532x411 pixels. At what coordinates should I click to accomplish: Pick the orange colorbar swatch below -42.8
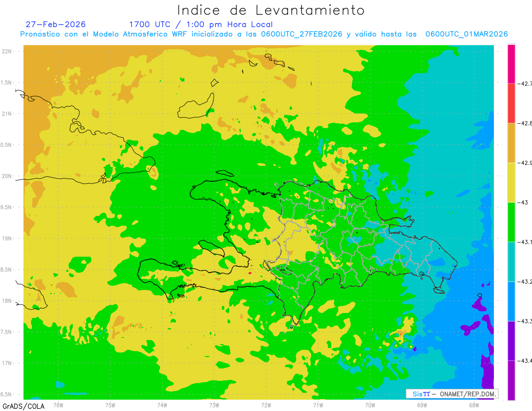click(511, 143)
